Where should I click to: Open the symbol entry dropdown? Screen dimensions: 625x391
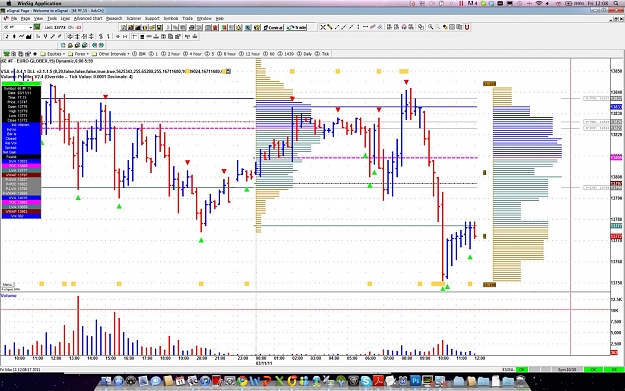tap(30, 28)
